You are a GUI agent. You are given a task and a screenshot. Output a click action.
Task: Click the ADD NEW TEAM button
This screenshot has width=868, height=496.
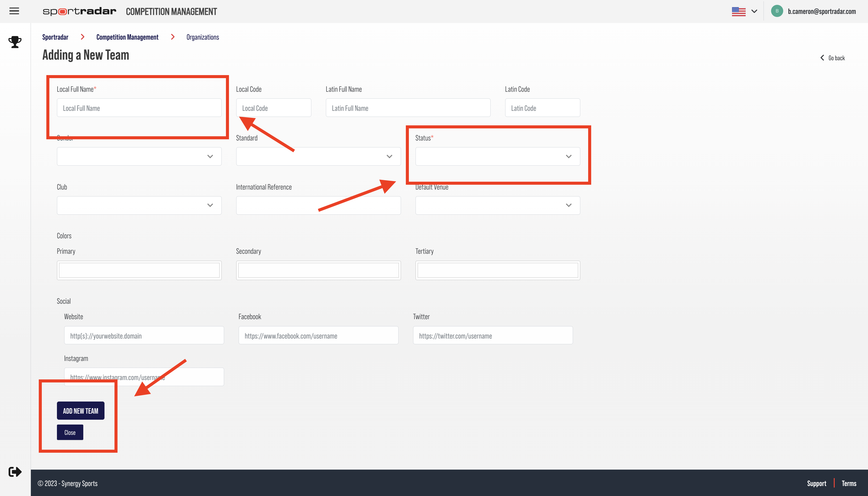click(80, 411)
